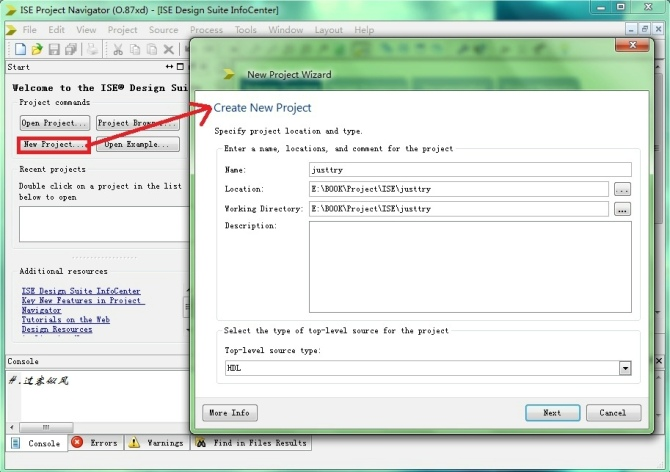Click the Save toolbar icon
The height and width of the screenshot is (472, 670).
click(x=54, y=49)
